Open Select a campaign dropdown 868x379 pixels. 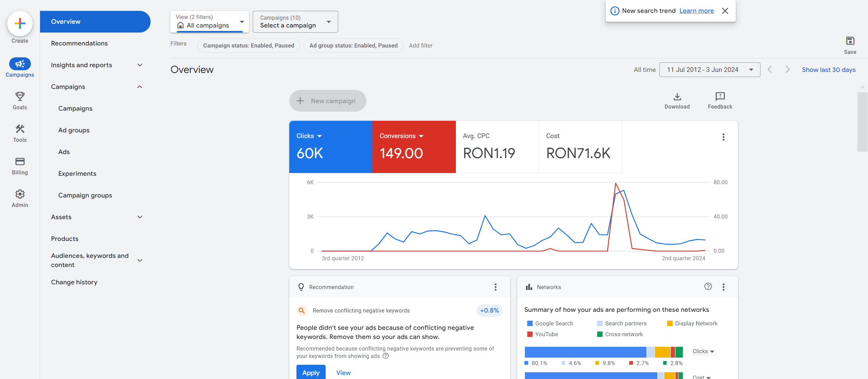[295, 22]
